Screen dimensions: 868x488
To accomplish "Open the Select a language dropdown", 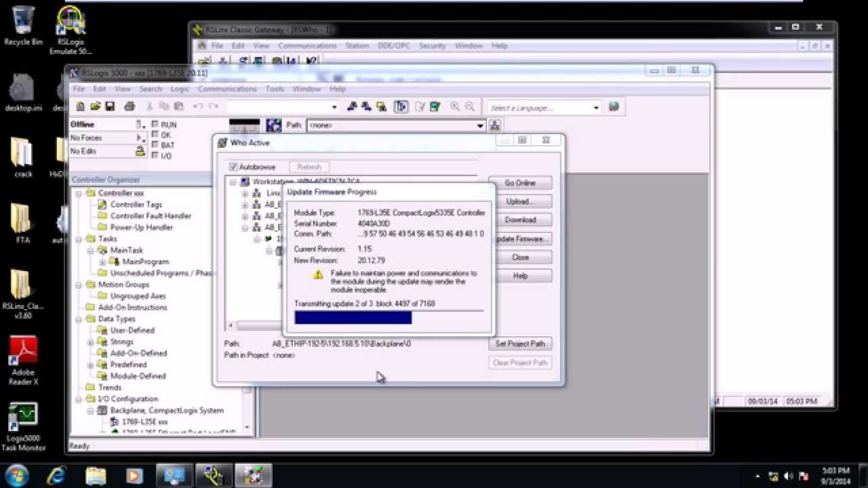I will click(x=596, y=107).
